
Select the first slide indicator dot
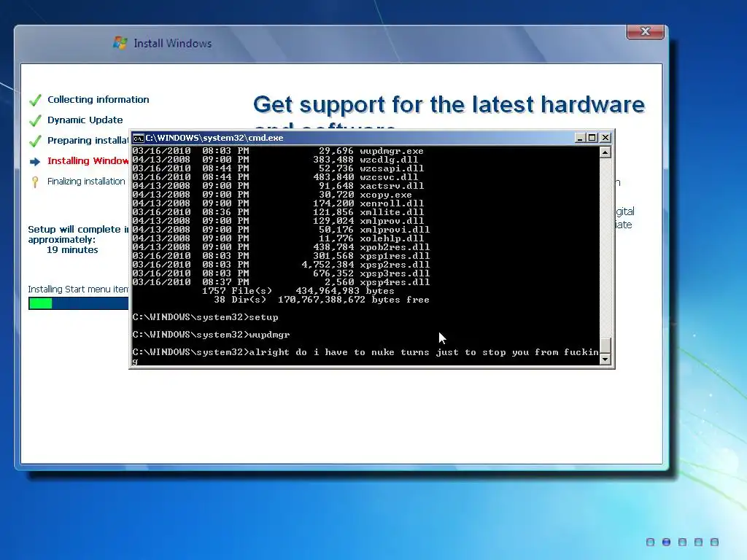click(x=650, y=542)
